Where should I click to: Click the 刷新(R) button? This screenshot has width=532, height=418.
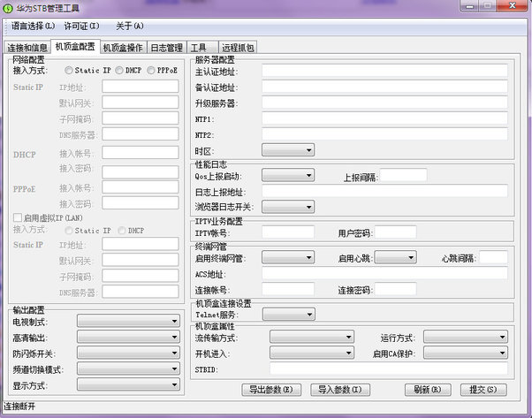[x=428, y=390]
